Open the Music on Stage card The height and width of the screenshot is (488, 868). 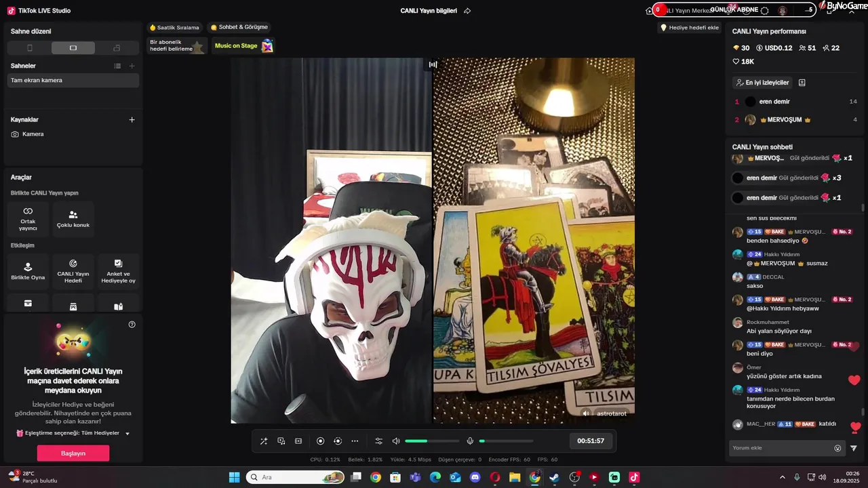click(x=243, y=45)
